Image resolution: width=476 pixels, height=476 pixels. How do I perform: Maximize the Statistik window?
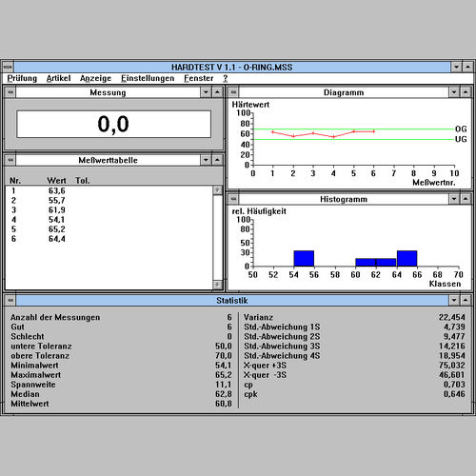point(466,300)
